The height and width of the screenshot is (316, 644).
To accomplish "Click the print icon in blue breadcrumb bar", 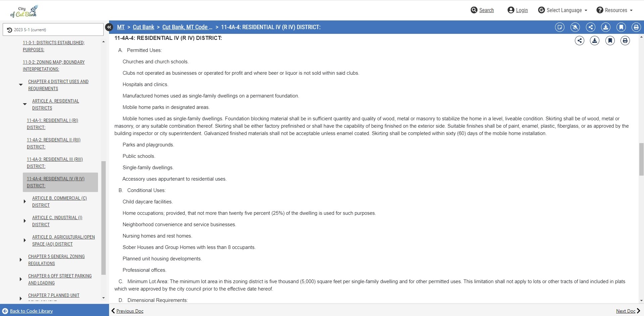I will coord(636,27).
